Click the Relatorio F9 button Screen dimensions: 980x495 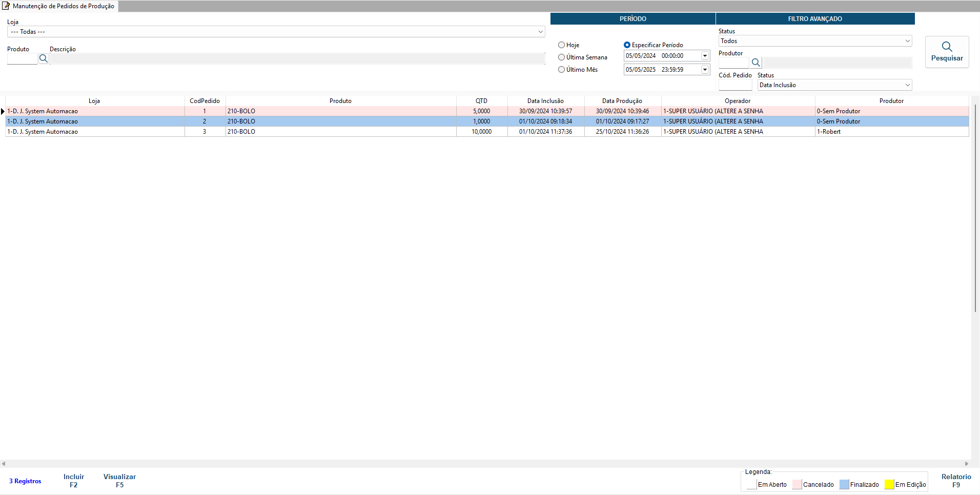(956, 481)
